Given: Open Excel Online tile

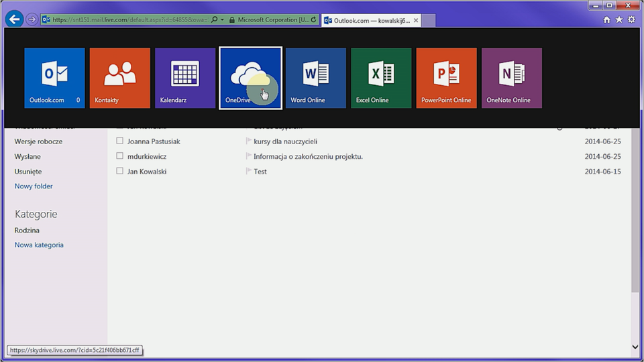Looking at the screenshot, I should pos(381,78).
